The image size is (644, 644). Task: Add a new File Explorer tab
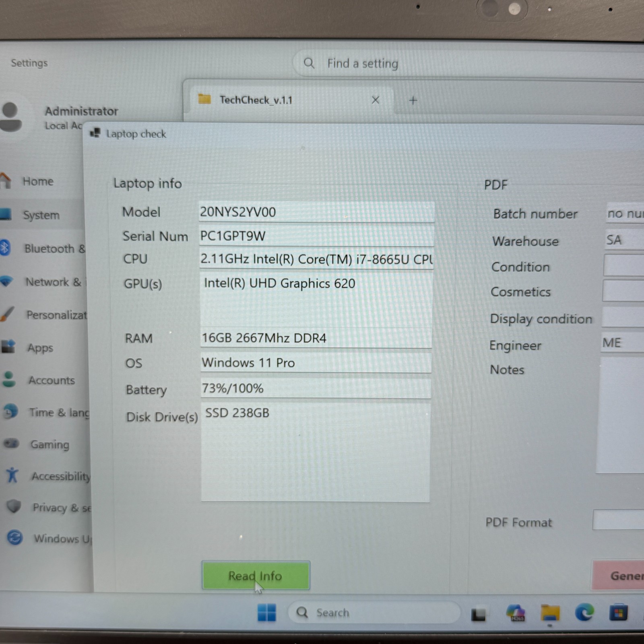[413, 100]
